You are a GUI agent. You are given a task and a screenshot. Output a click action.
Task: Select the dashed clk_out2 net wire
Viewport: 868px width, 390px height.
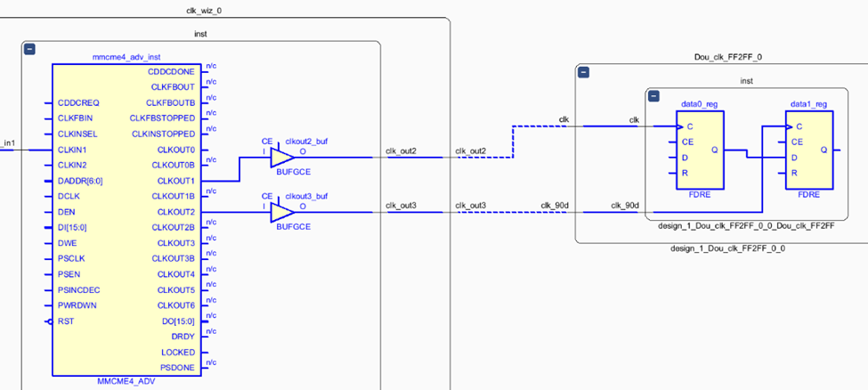tap(514, 142)
